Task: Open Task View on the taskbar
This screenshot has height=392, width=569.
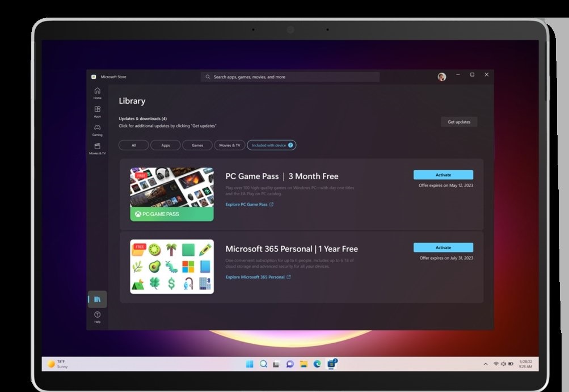Action: tap(276, 364)
